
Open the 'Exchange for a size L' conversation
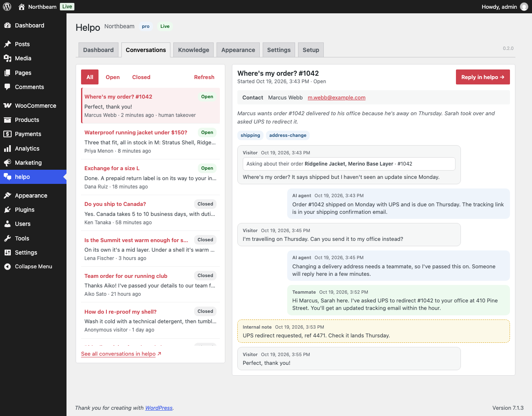click(150, 177)
